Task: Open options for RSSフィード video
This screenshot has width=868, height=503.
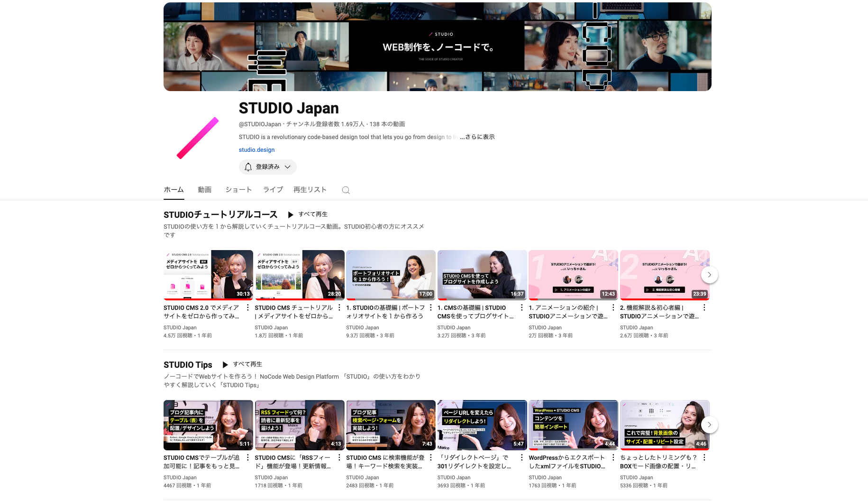Action: (x=339, y=457)
